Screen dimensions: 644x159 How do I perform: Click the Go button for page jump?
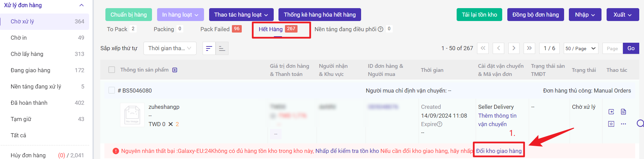(x=631, y=48)
